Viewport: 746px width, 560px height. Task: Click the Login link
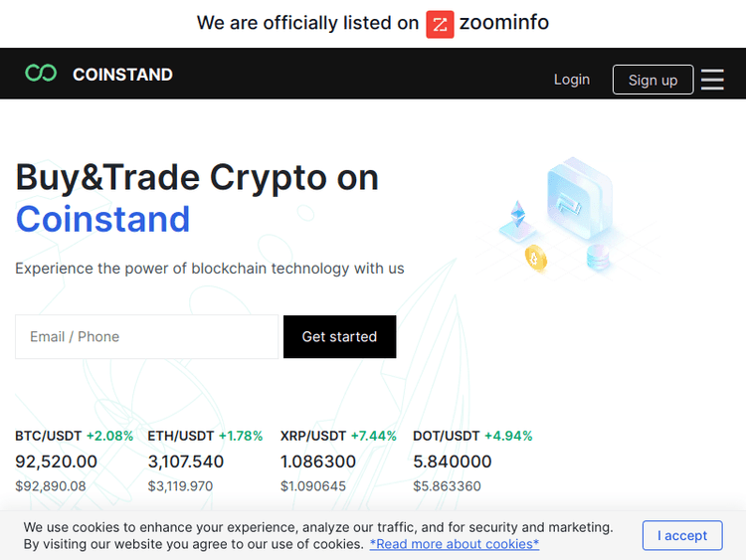coord(572,80)
